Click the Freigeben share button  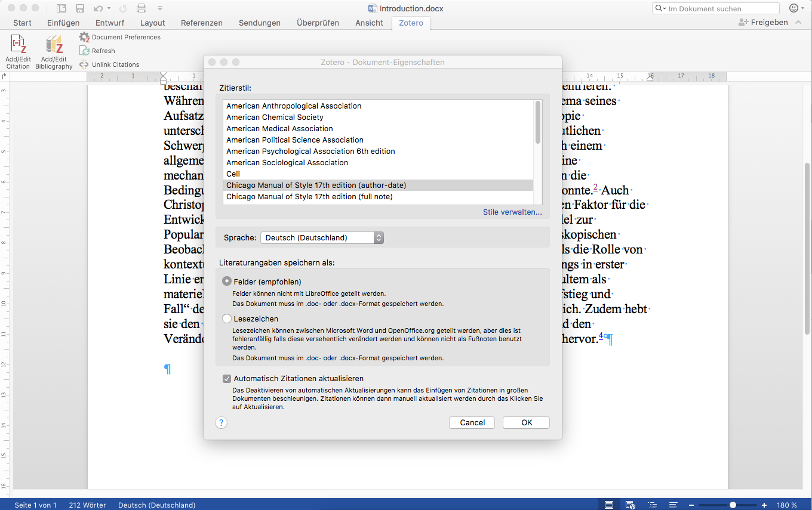pos(763,22)
